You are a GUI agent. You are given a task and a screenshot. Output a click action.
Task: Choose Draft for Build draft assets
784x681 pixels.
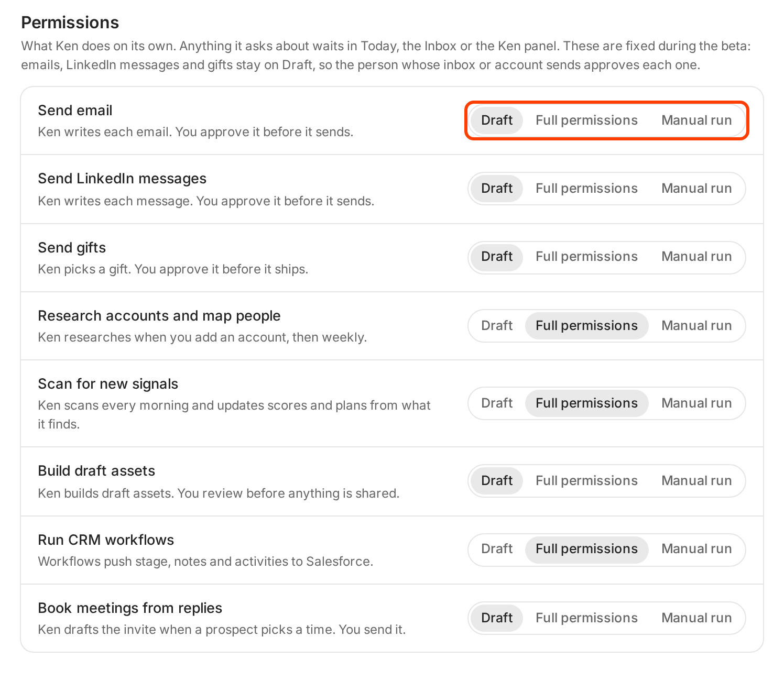point(497,481)
